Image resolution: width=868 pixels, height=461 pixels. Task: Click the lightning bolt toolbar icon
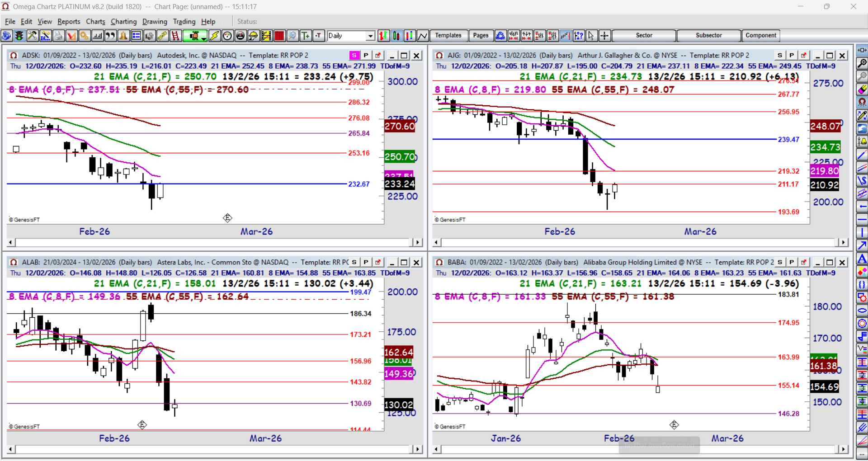[x=214, y=36]
